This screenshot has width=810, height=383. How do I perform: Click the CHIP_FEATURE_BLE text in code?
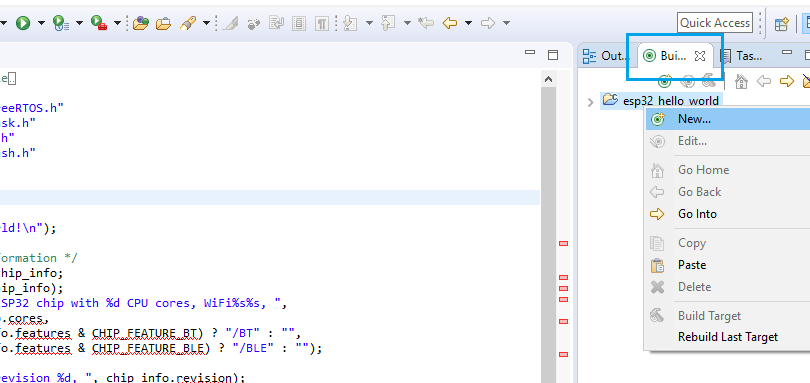[149, 348]
